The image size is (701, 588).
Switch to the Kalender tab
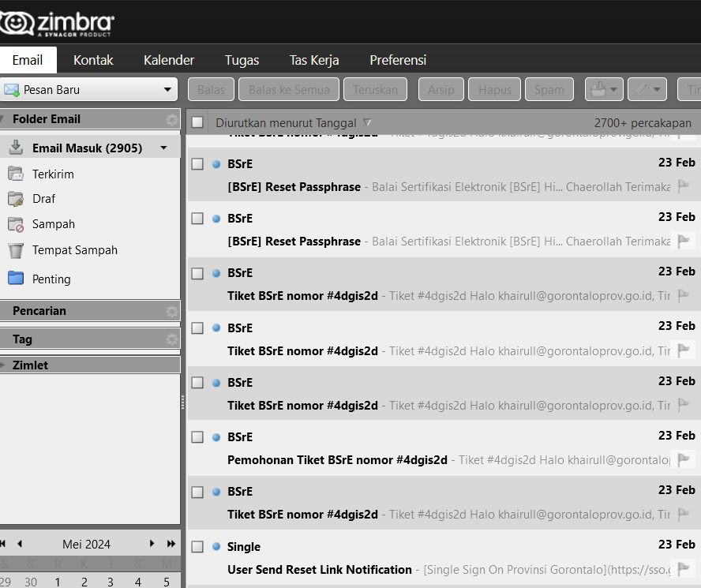(x=169, y=60)
